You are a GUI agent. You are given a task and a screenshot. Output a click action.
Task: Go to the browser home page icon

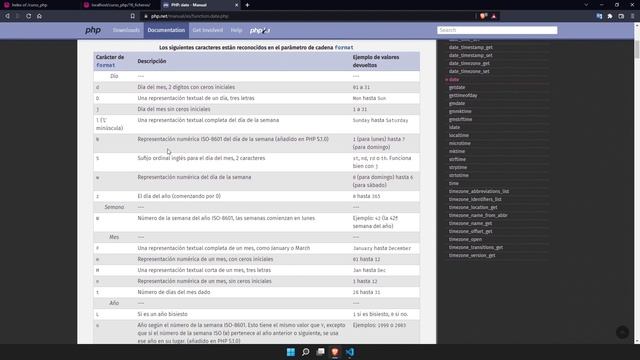tap(39, 16)
